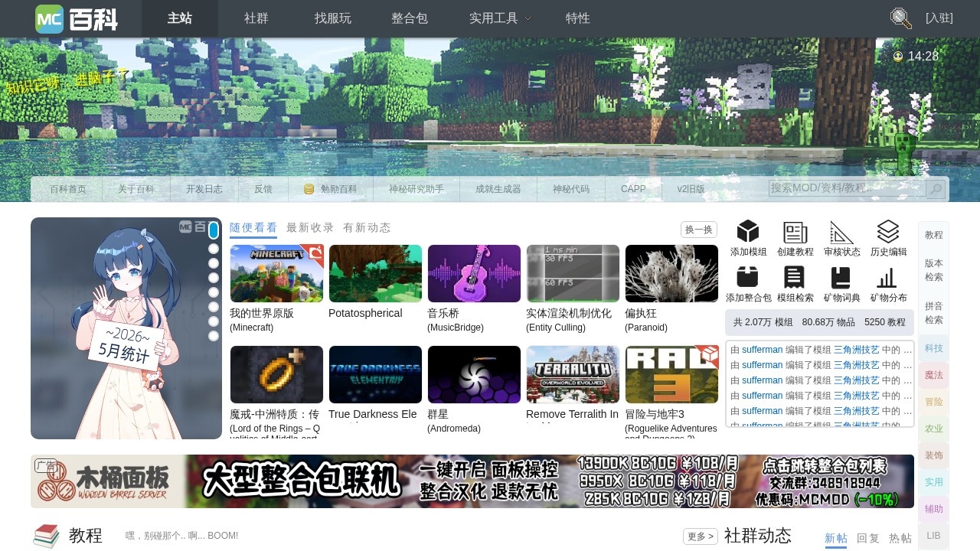Open 音乐桥 MusicBridge thumbnail
This screenshot has height=551, width=980.
click(474, 273)
